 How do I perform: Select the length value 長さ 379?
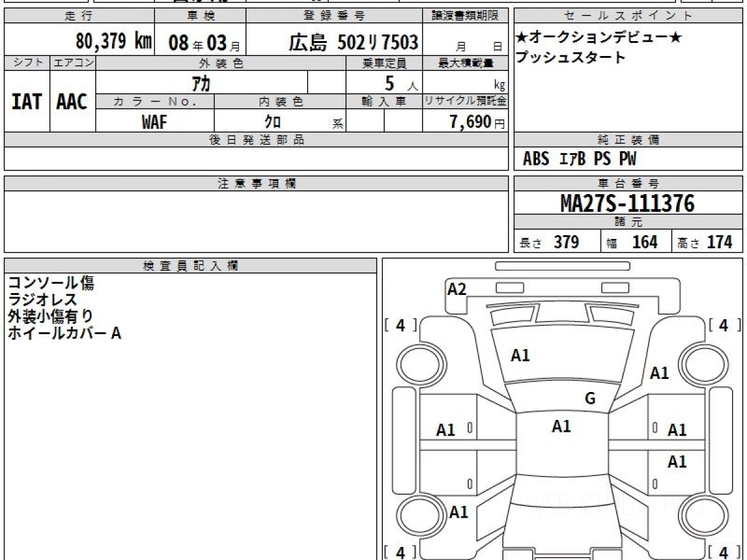click(550, 242)
